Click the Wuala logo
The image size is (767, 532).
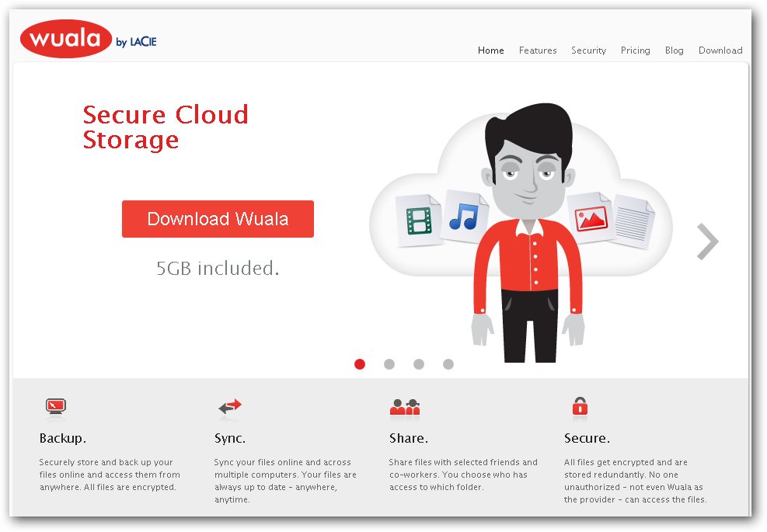(x=66, y=39)
